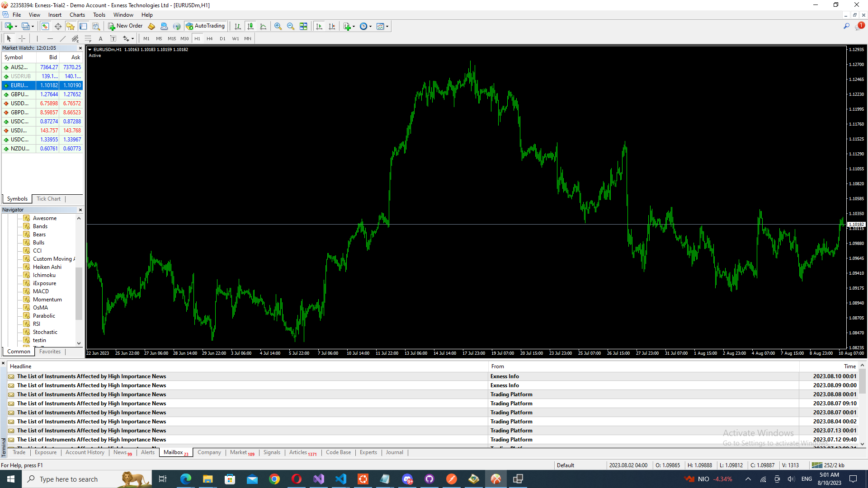Viewport: 868px width, 488px height.
Task: Switch chart timeframe to H4
Action: point(209,38)
